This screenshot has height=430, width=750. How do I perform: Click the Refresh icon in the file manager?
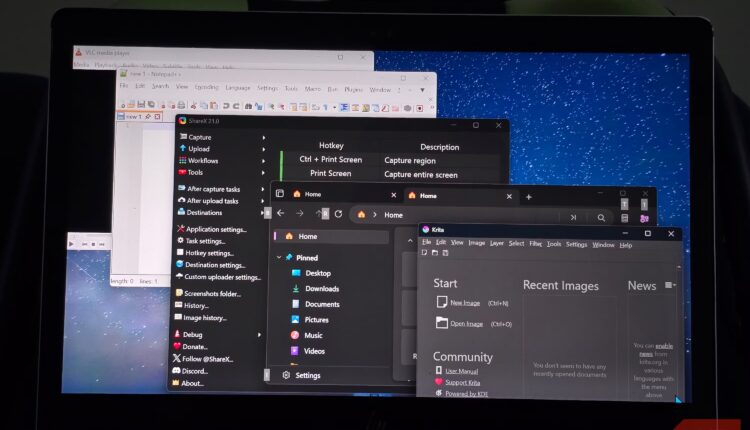339,214
